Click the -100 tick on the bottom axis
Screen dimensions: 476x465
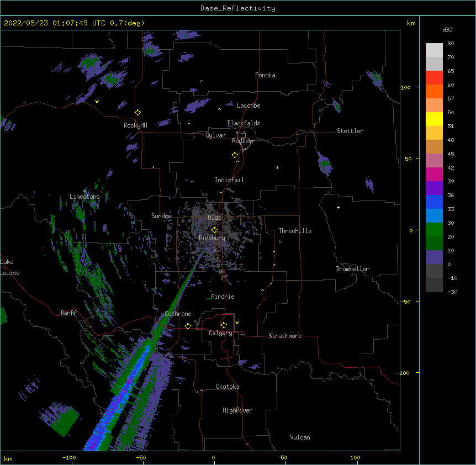tap(69, 457)
